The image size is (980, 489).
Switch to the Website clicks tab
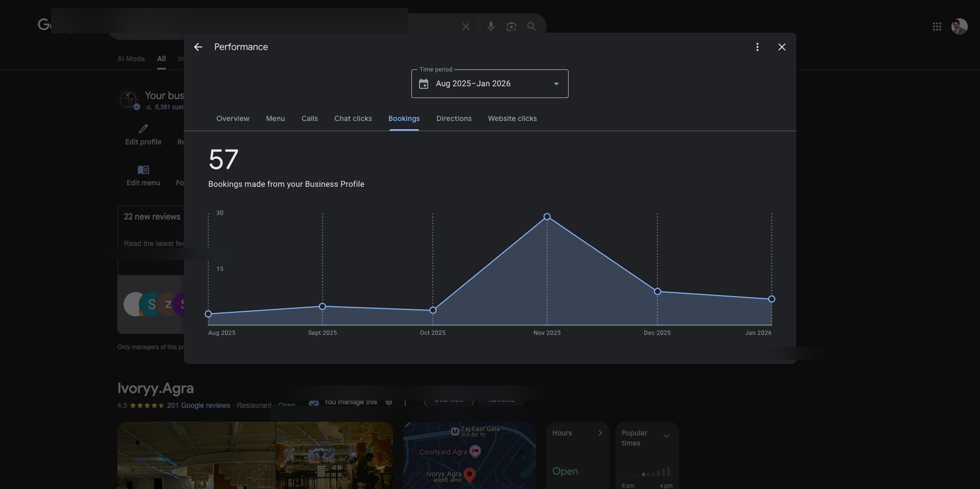[x=512, y=118]
